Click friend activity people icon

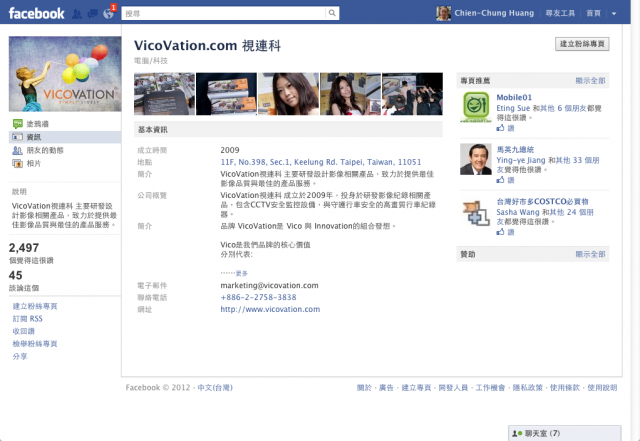click(18, 150)
